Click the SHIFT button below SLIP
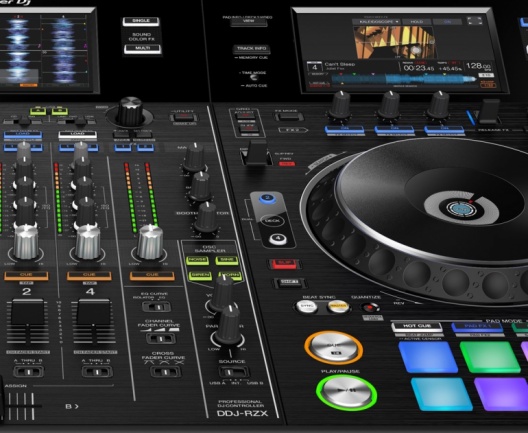The width and height of the screenshot is (528, 433). [x=290, y=283]
